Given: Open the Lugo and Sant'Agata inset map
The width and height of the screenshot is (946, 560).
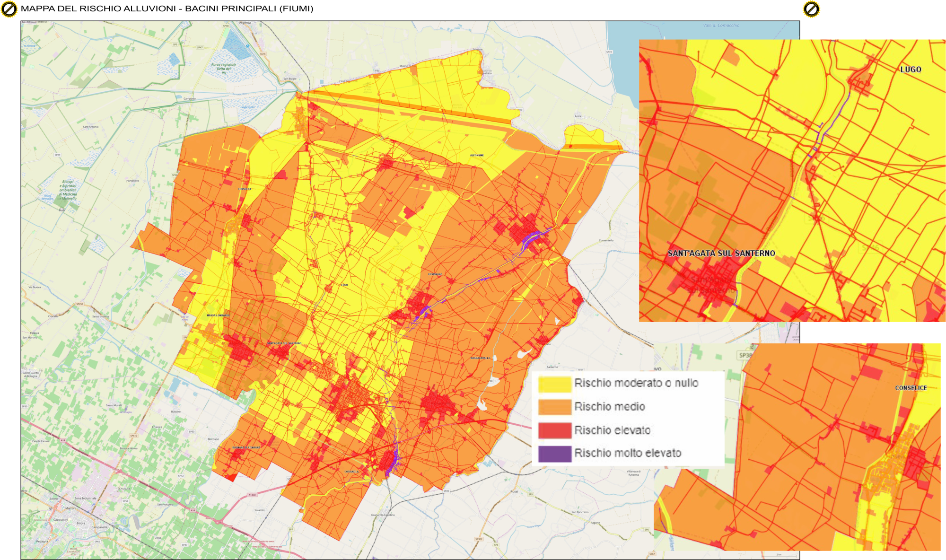Looking at the screenshot, I should 792,181.
